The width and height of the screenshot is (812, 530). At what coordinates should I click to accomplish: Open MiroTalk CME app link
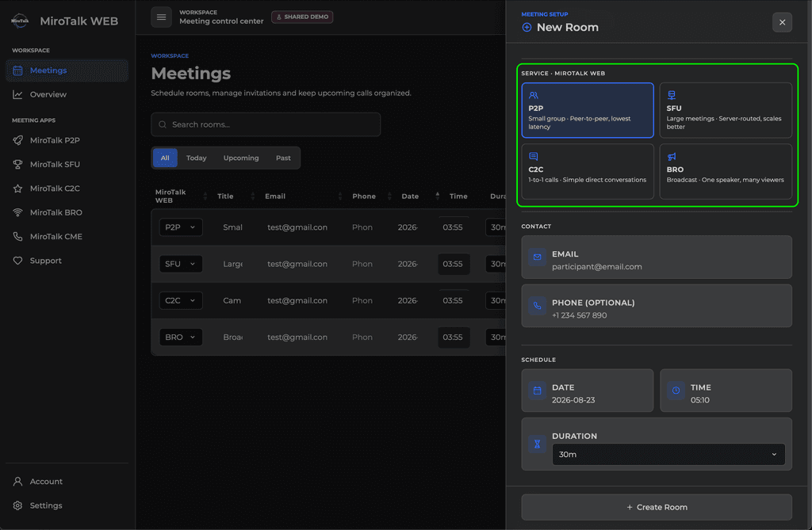click(x=67, y=237)
